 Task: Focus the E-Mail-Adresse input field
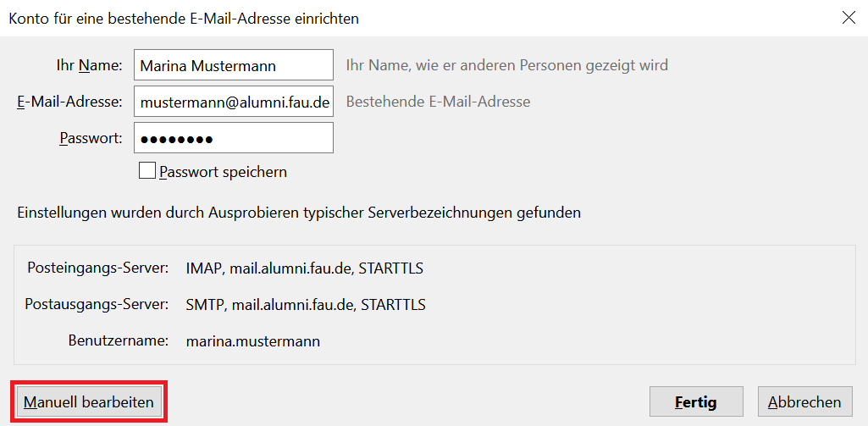point(233,102)
